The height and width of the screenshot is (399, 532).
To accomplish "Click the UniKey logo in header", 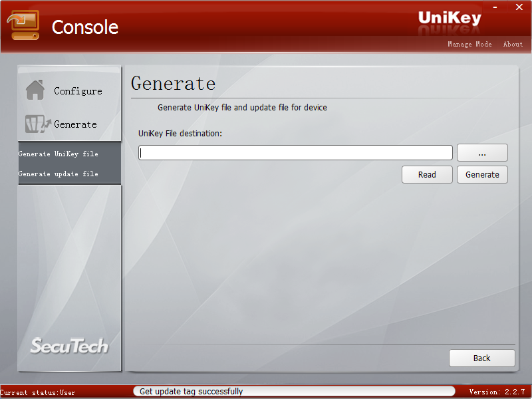I will (450, 18).
